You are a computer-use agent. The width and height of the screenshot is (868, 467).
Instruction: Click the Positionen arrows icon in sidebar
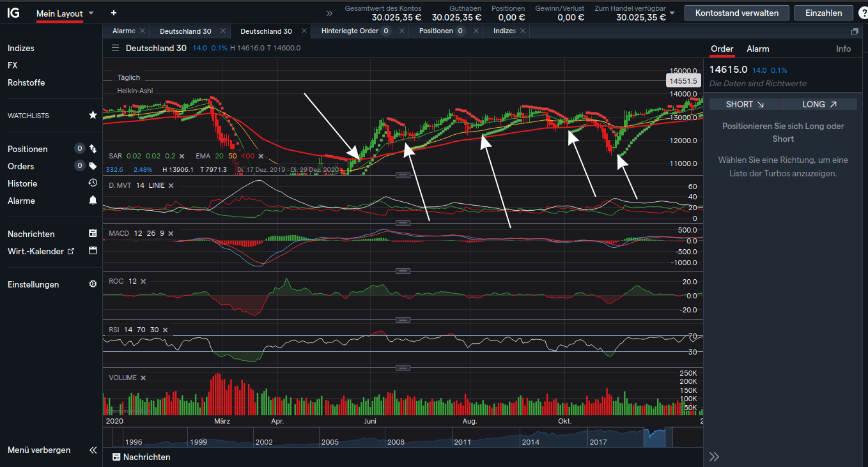[x=93, y=149]
